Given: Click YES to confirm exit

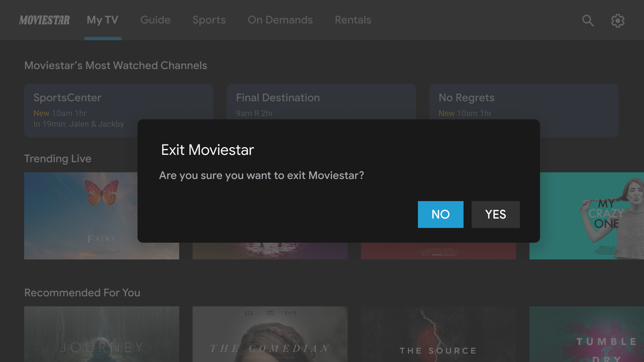Looking at the screenshot, I should (495, 215).
